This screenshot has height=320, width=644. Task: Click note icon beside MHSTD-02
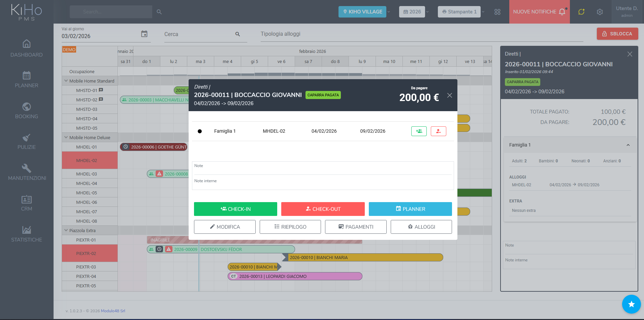tap(101, 99)
